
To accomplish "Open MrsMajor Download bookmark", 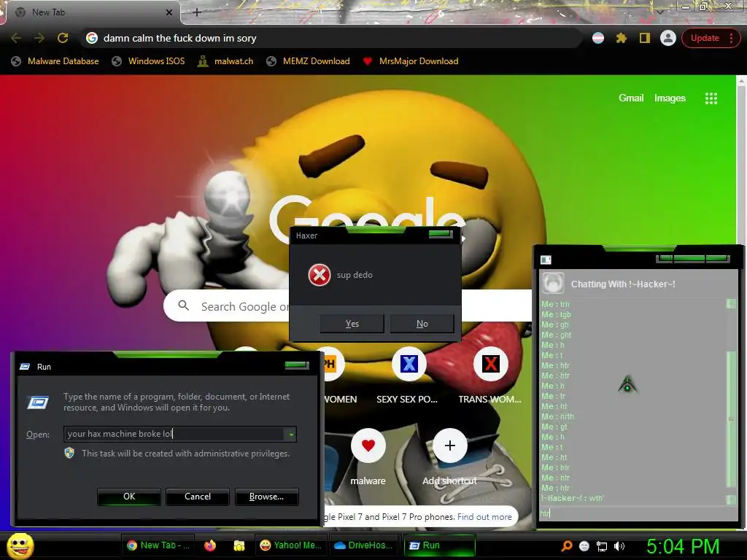I will click(410, 61).
